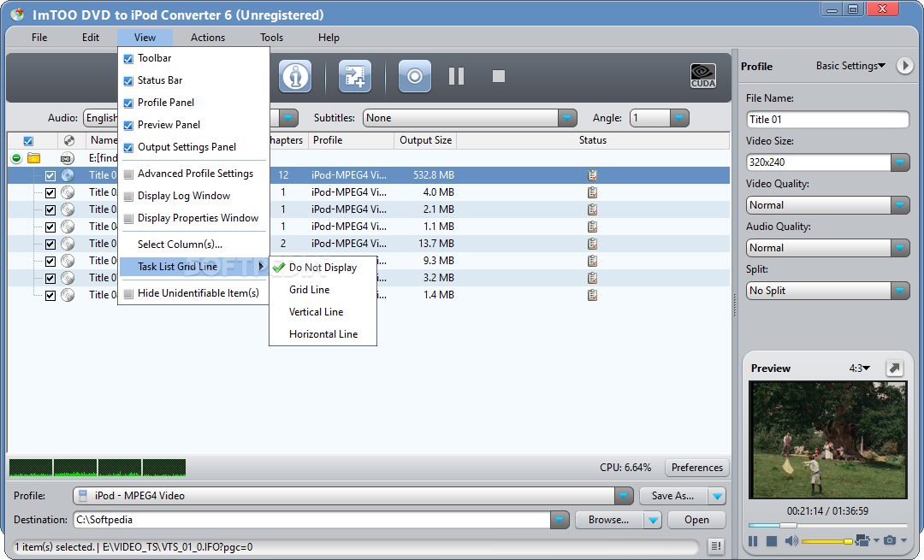Viewport: 924px width, 560px height.
Task: Open the Audio Quality dropdown
Action: tap(900, 248)
